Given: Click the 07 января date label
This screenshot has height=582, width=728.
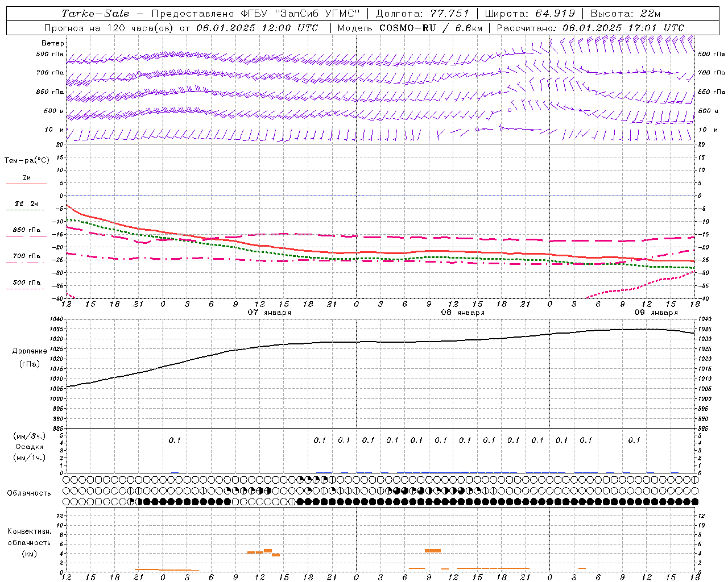Looking at the screenshot, I should 269,313.
